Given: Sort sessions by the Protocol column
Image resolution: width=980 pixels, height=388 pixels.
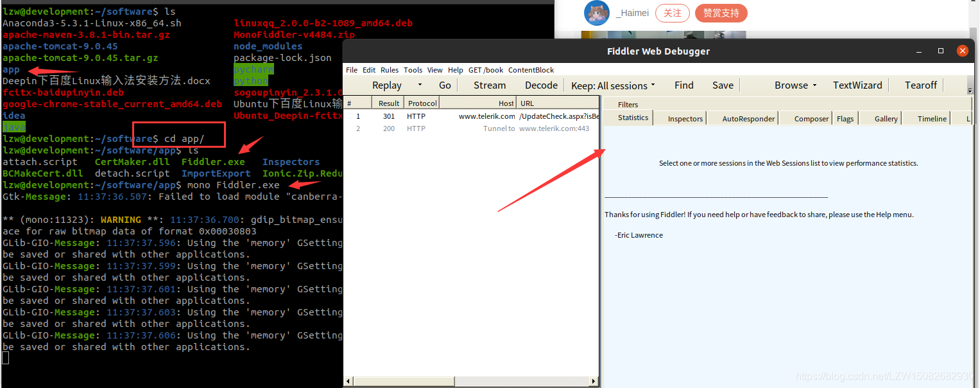Looking at the screenshot, I should coord(422,103).
